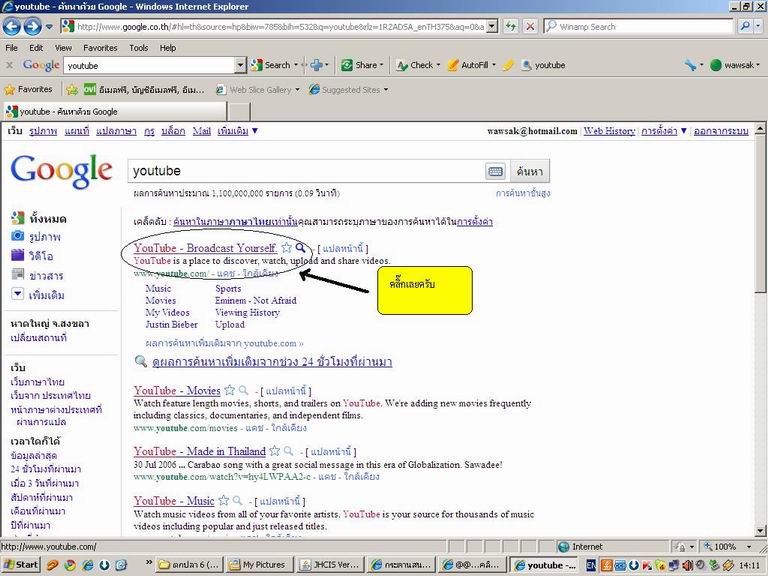Click the EN language indicator in taskbar
This screenshot has height=576, width=768.
point(591,565)
